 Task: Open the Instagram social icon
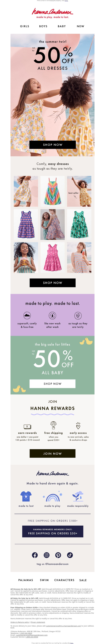(x=47, y=555)
